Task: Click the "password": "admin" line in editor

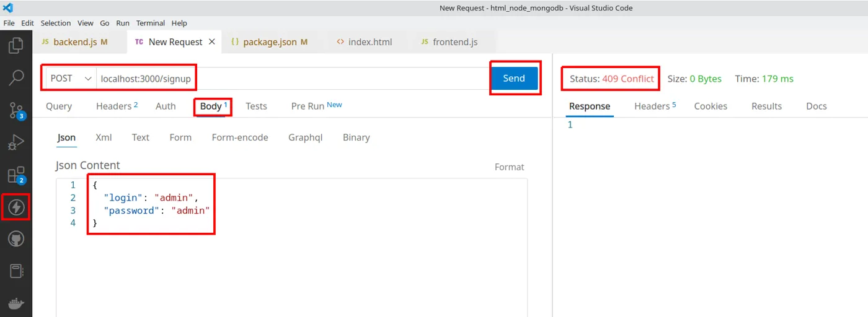Action: point(157,211)
